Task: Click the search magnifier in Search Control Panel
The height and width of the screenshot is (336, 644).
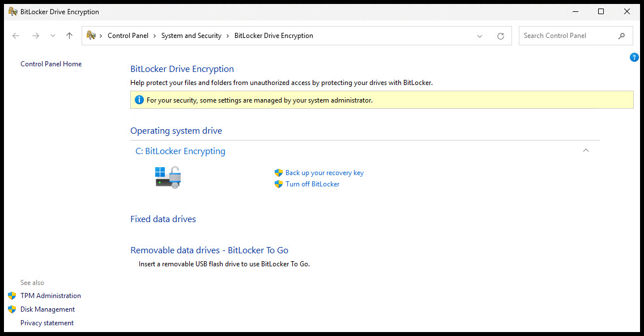Action: click(x=621, y=35)
